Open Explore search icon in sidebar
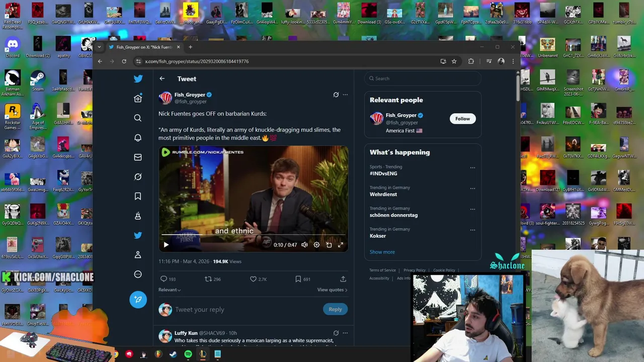 pyautogui.click(x=138, y=118)
